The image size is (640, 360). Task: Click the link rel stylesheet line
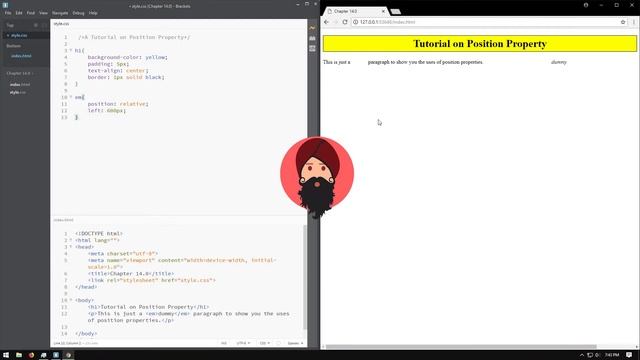tap(151, 280)
